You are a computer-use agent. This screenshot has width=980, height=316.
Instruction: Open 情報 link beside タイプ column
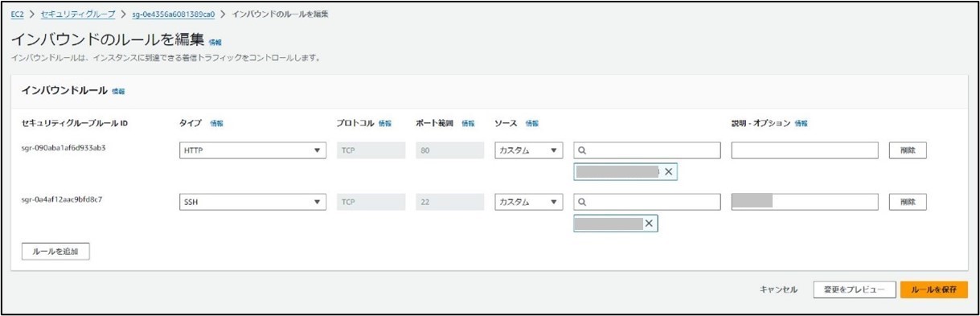point(216,123)
